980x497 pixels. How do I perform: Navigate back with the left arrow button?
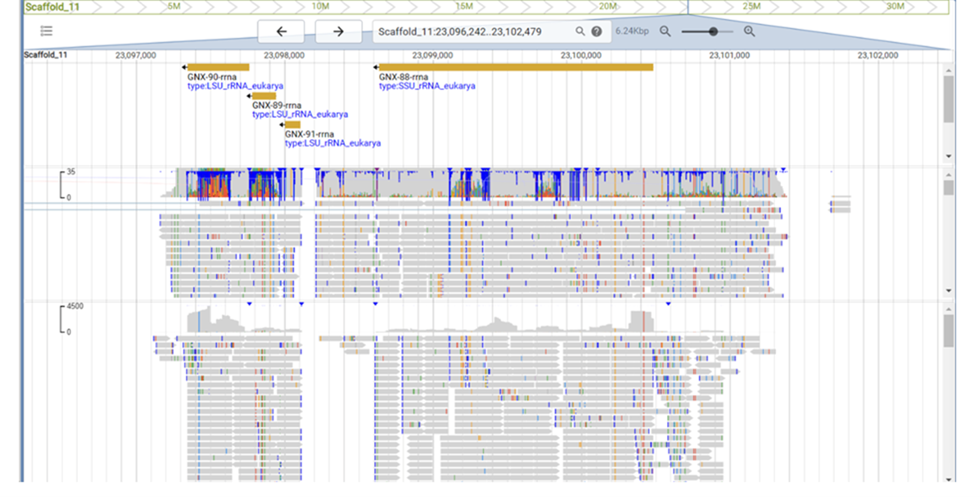(x=281, y=31)
